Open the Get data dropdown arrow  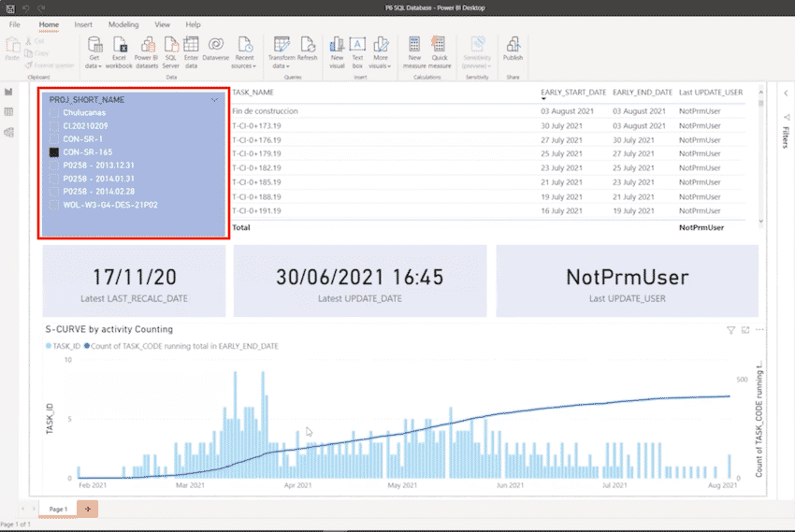(x=100, y=66)
